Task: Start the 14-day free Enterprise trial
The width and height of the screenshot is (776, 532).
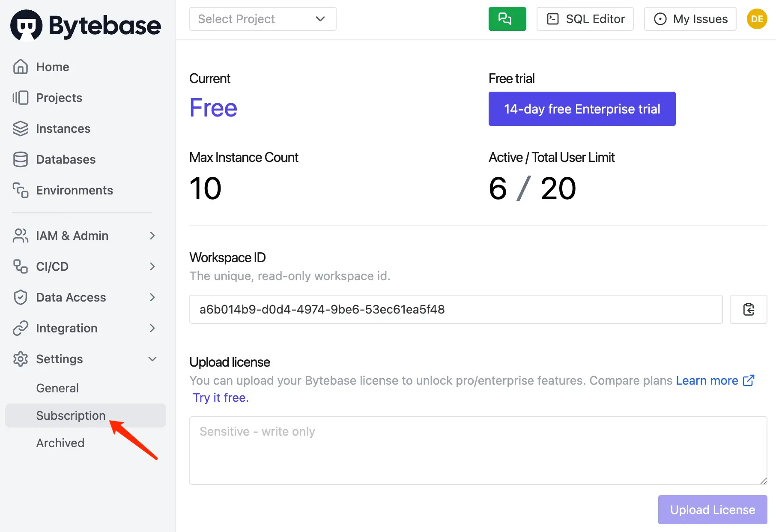Action: click(x=582, y=109)
